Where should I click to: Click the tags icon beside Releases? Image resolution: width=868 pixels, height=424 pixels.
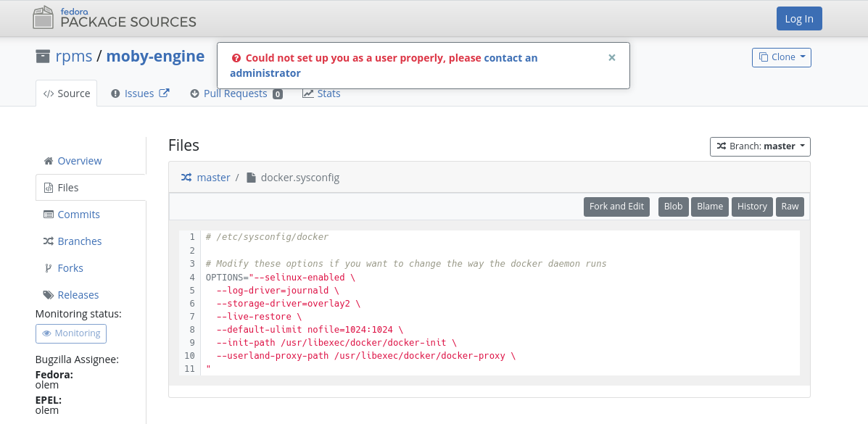[49, 295]
